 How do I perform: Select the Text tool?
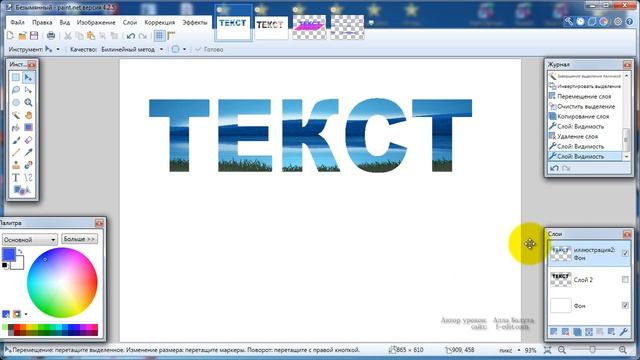(x=16, y=178)
